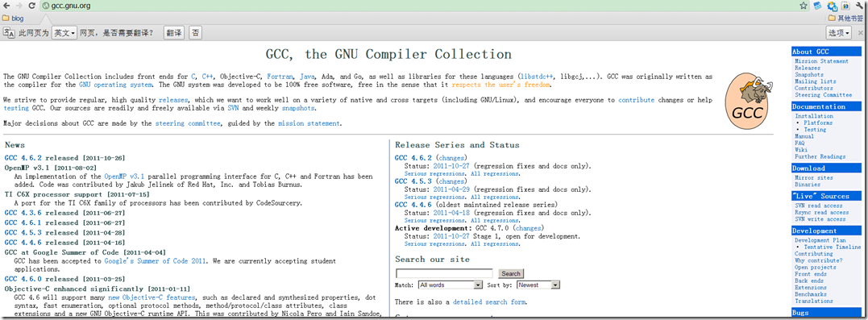Open changes link next to GCC 4.7.0
Image resolution: width=868 pixels, height=320 pixels.
[x=528, y=228]
